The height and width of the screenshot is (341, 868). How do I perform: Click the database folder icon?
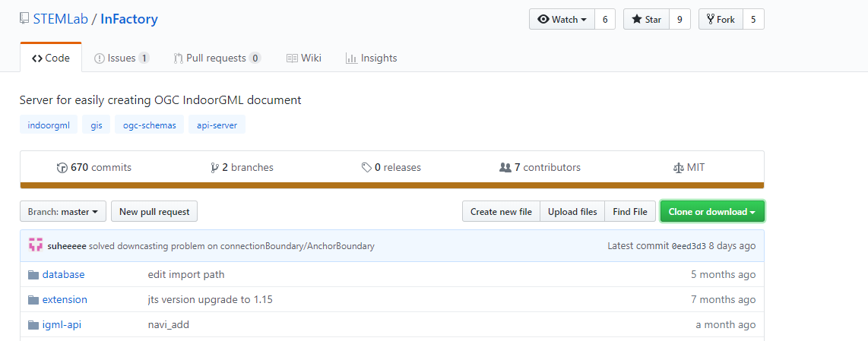tap(33, 275)
